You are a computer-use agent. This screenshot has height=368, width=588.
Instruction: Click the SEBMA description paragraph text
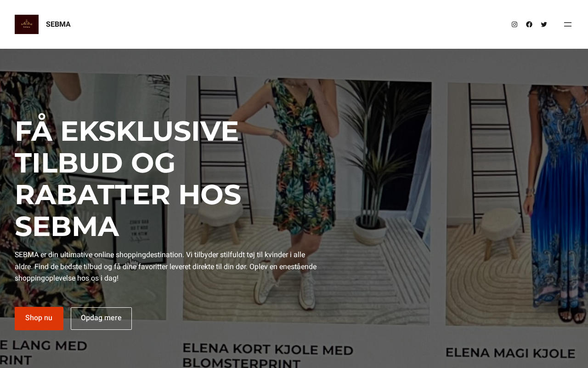tap(166, 266)
